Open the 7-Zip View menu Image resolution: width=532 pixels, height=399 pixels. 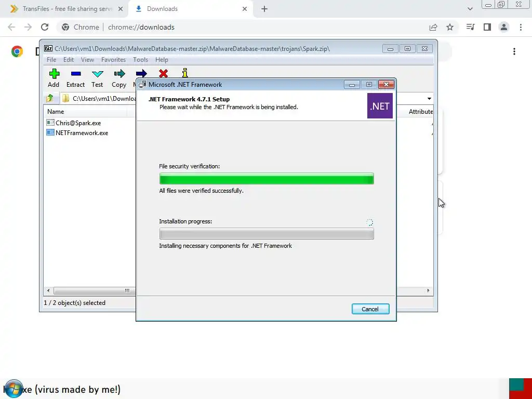[x=87, y=60]
